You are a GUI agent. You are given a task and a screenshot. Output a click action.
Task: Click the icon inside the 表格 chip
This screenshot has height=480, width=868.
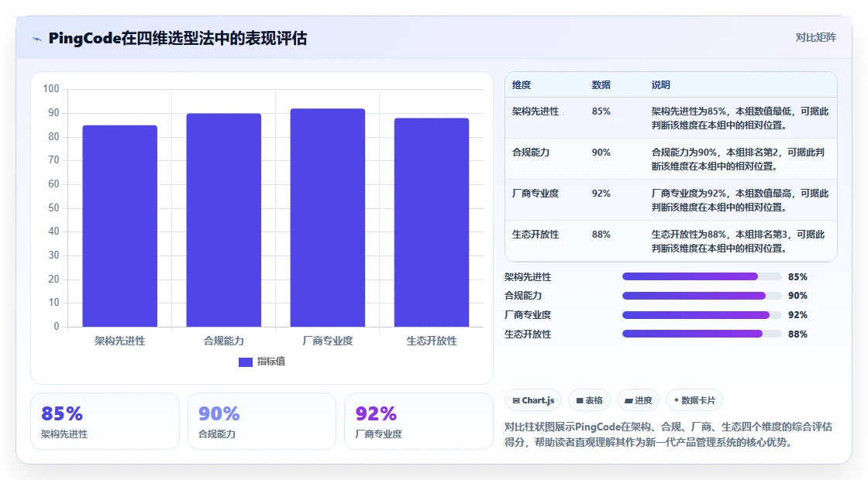580,401
